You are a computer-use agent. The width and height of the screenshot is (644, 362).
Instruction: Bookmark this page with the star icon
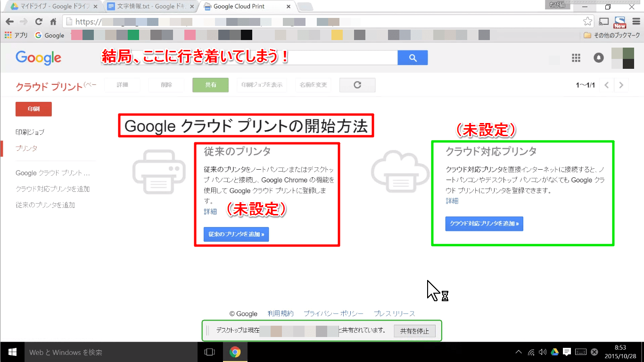click(587, 21)
